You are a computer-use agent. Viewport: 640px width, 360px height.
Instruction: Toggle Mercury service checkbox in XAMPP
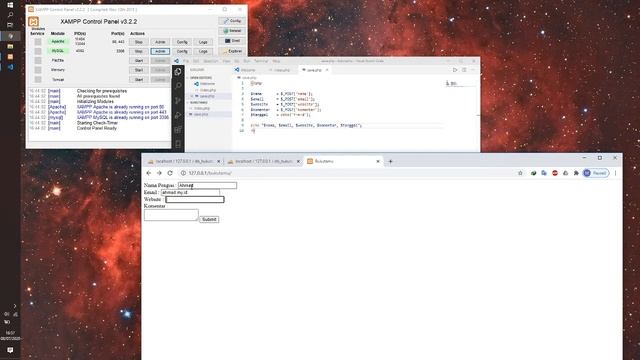coord(38,70)
